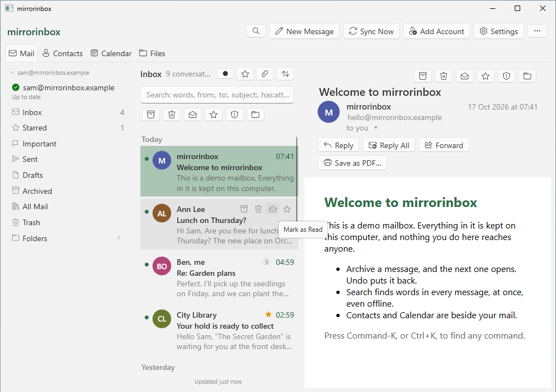Click list toolbar move-to-folder icon
The height and width of the screenshot is (392, 556).
[255, 115]
